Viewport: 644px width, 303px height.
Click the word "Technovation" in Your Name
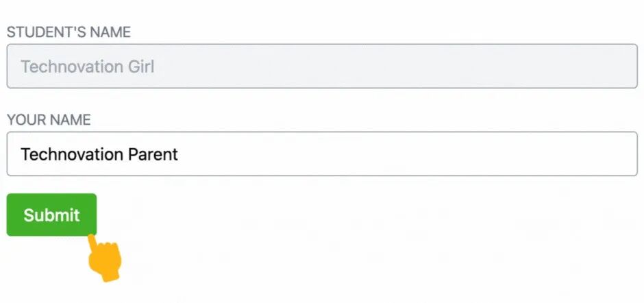63,154
